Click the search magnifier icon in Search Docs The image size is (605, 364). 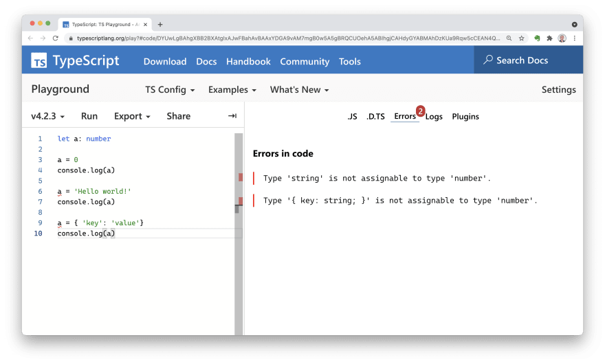[488, 60]
